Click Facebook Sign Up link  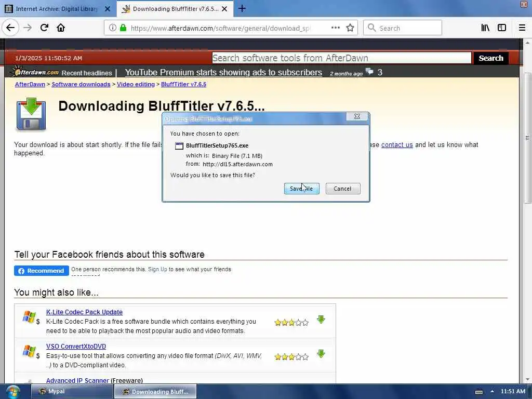tap(157, 270)
